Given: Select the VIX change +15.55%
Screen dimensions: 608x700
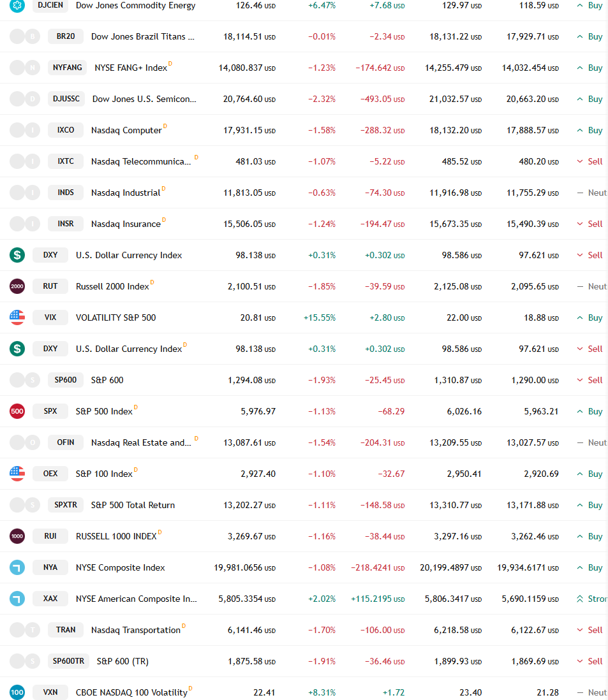Looking at the screenshot, I should click(x=320, y=318).
